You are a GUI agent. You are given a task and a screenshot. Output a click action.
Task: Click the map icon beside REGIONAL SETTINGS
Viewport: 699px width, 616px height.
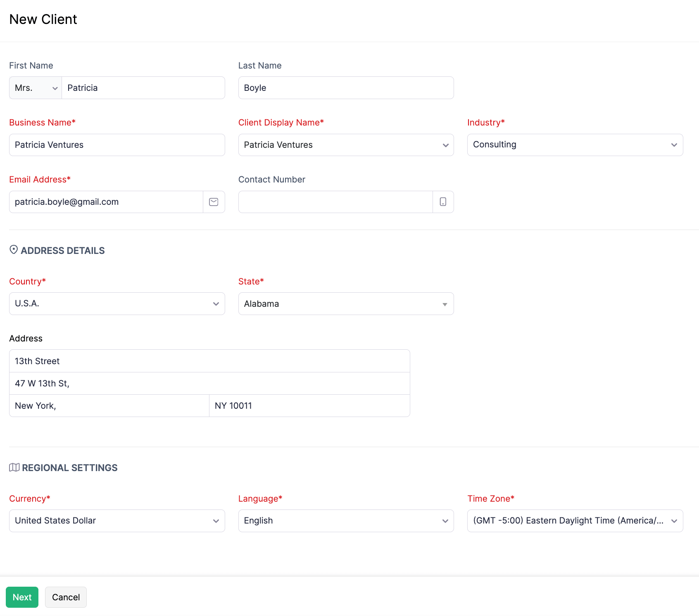point(14,467)
